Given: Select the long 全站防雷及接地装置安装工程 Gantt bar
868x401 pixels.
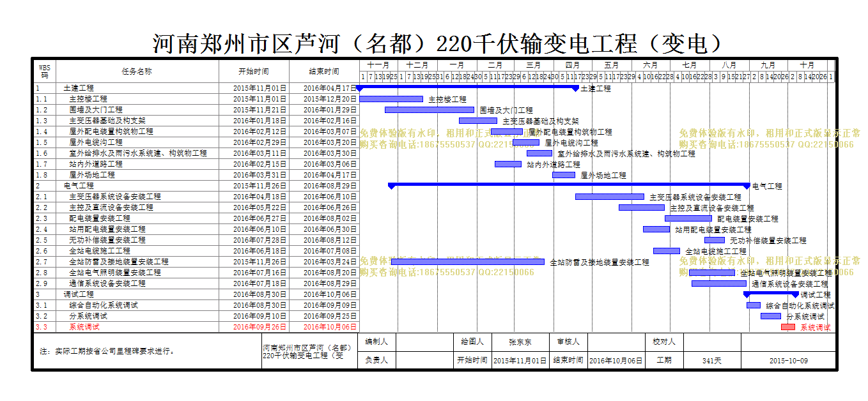Looking at the screenshot, I should click(468, 262).
